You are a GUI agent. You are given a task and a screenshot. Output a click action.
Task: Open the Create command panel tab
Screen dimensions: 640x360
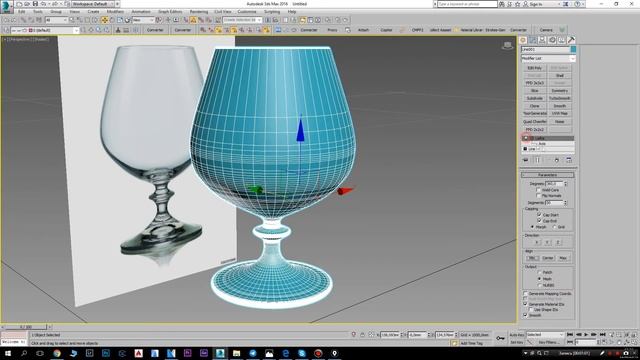click(x=523, y=40)
